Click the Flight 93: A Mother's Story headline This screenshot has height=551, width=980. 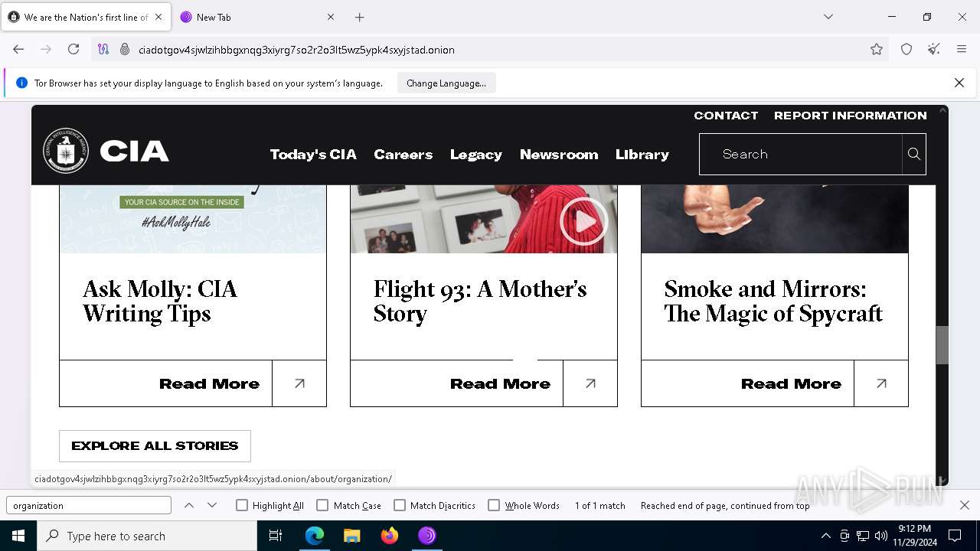tap(480, 302)
